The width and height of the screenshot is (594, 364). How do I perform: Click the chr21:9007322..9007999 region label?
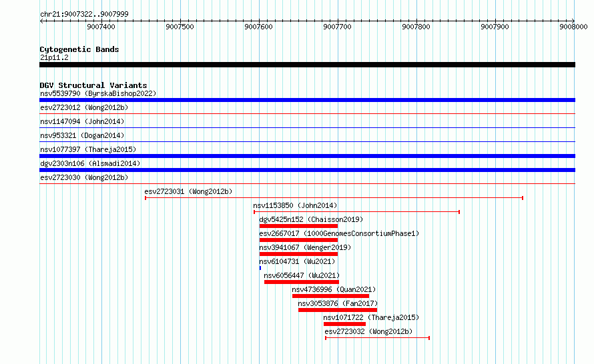click(x=84, y=14)
